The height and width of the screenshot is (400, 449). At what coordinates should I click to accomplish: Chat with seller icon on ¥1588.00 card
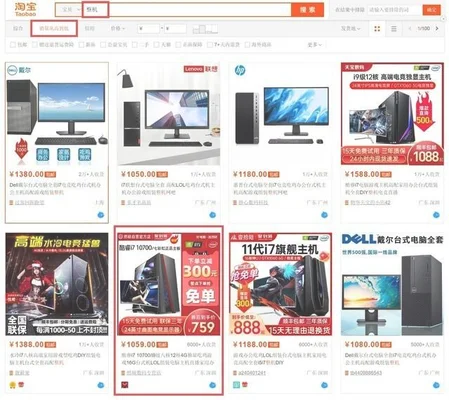pos(436,215)
